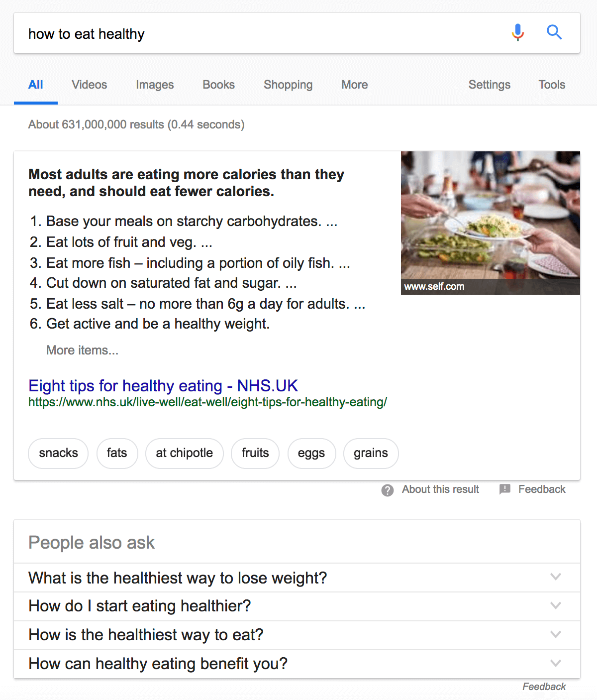Viewport: 597px width, 700px height.
Task: Click the "More items..." link
Action: pos(83,350)
